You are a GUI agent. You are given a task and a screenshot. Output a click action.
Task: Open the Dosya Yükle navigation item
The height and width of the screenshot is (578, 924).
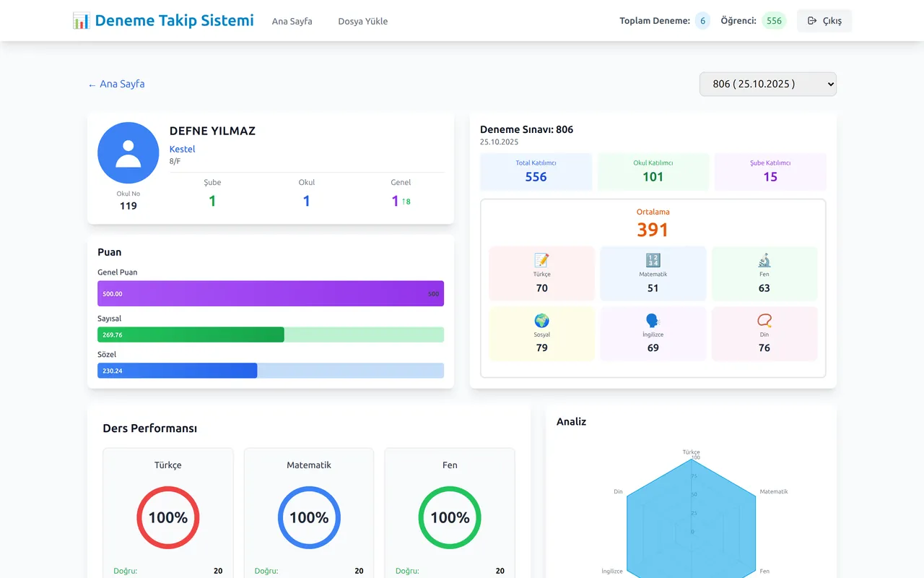point(363,21)
